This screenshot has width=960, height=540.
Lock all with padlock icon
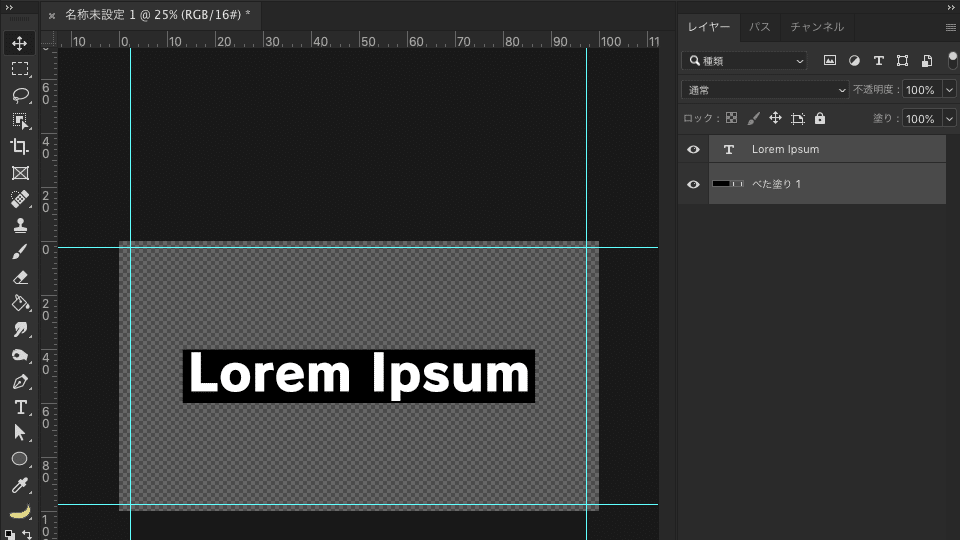tap(820, 118)
